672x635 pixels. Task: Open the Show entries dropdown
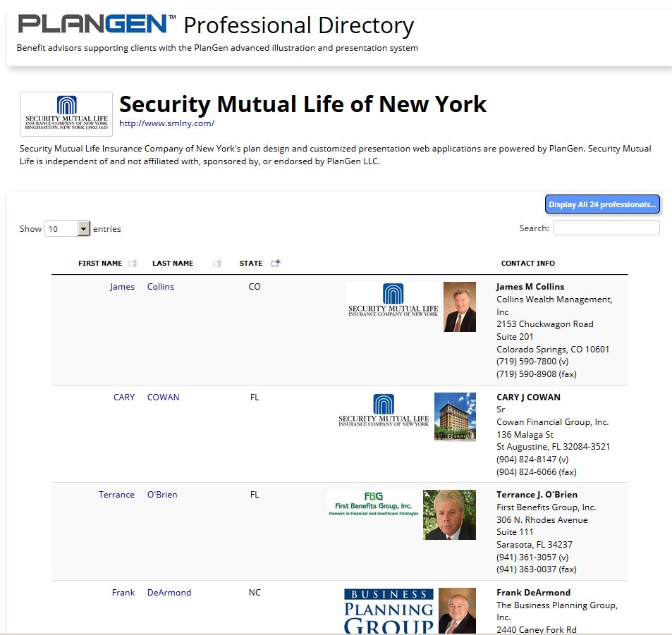[x=67, y=229]
